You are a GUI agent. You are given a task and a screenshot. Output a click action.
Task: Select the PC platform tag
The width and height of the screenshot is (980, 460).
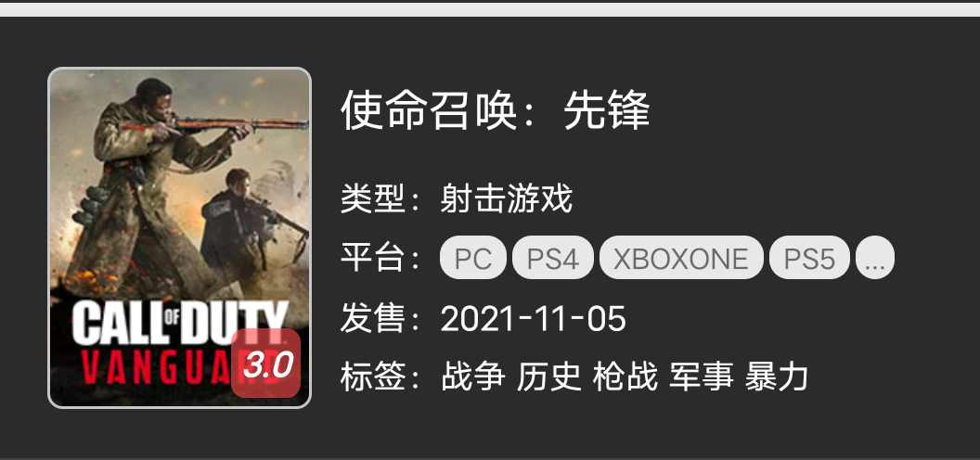[473, 258]
